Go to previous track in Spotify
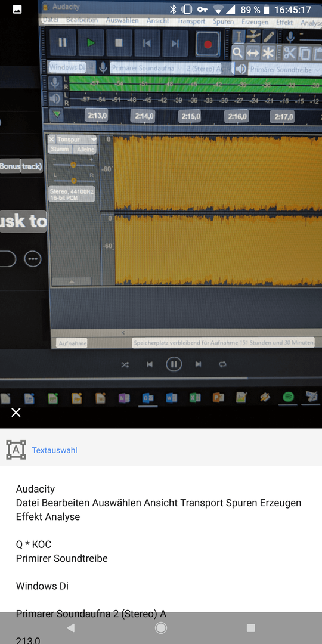322x644 pixels. 150,364
